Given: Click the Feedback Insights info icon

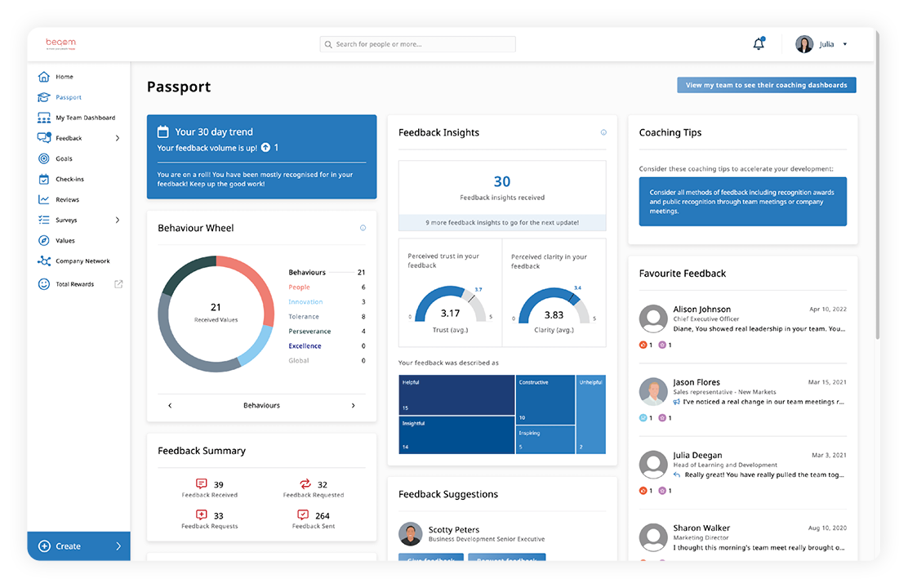Looking at the screenshot, I should (603, 132).
